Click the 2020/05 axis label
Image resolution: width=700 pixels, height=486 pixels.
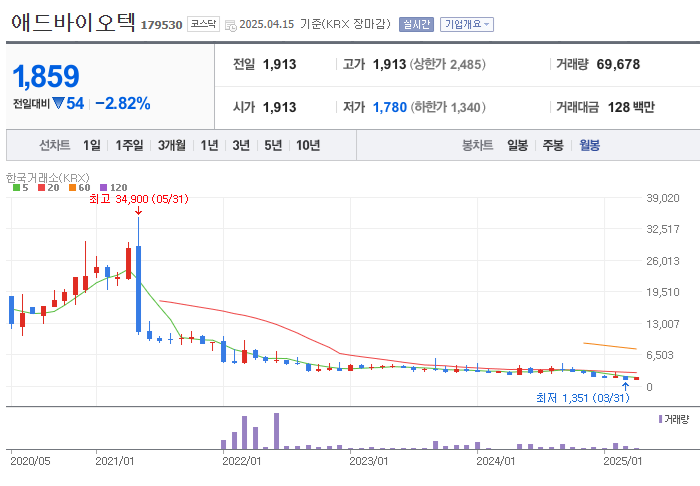click(x=30, y=461)
